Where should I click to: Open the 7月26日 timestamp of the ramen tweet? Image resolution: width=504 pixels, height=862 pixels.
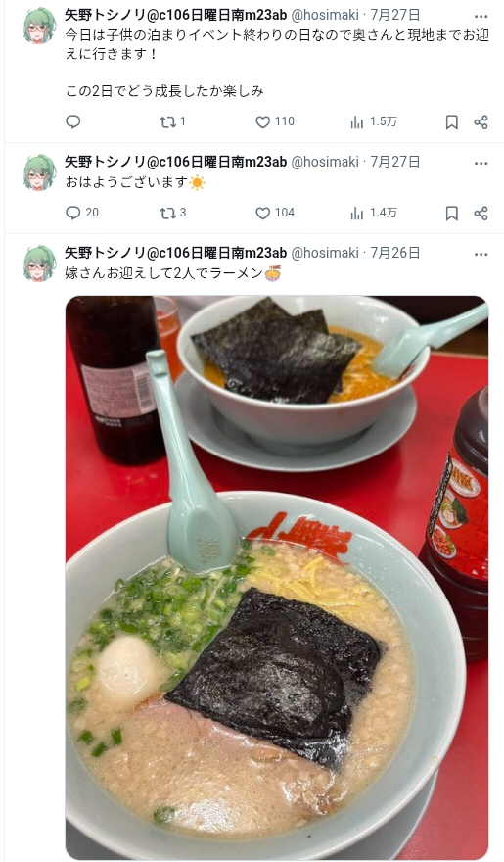point(395,253)
